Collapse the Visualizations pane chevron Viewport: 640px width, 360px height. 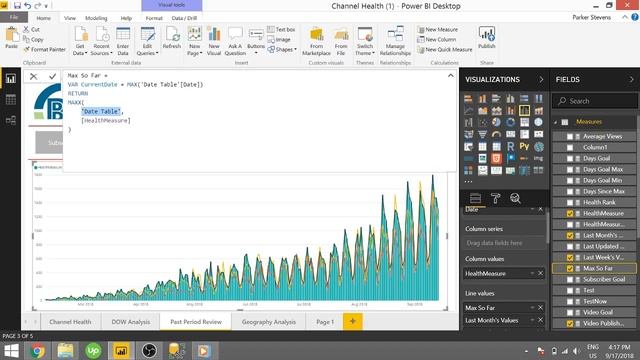541,79
